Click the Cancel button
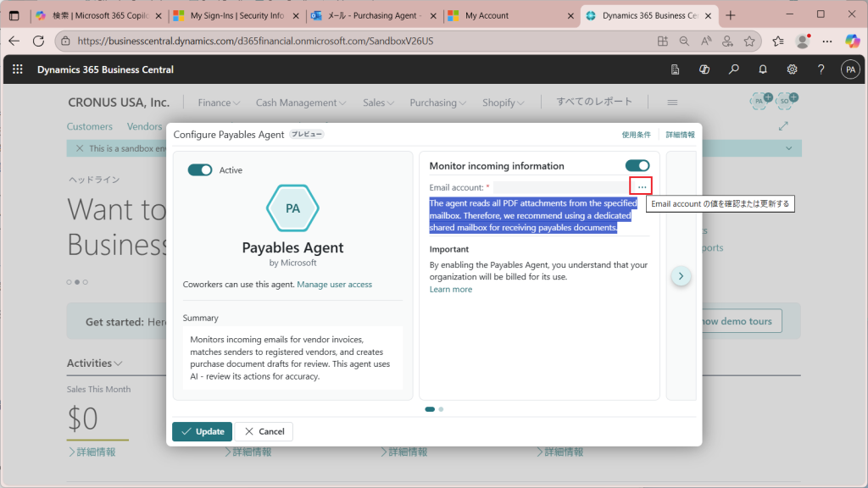 pos(264,431)
